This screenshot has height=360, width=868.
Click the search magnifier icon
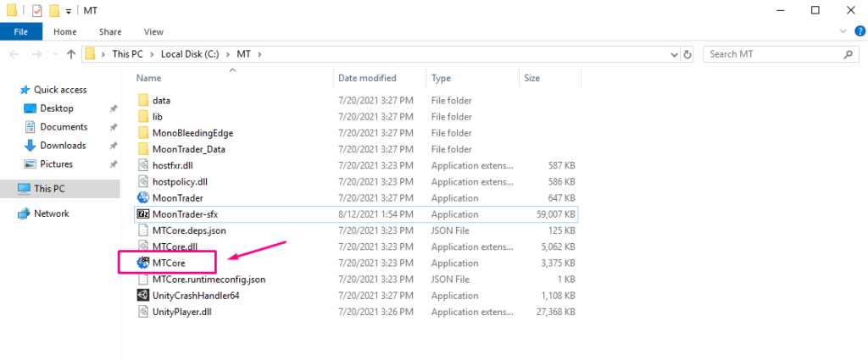[848, 54]
